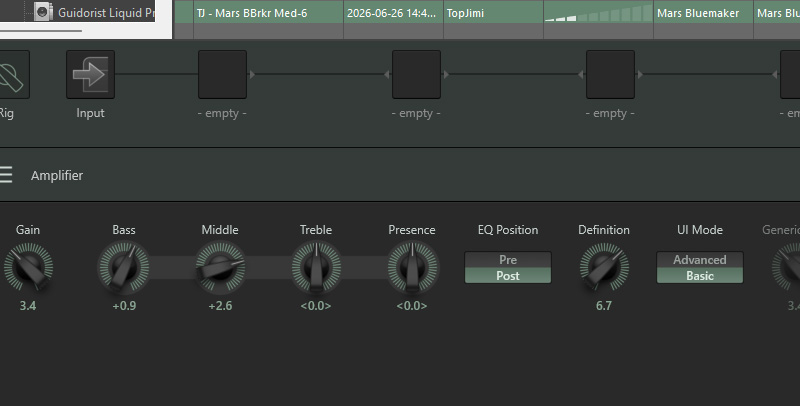Click the Presence value <0.0>

point(412,306)
